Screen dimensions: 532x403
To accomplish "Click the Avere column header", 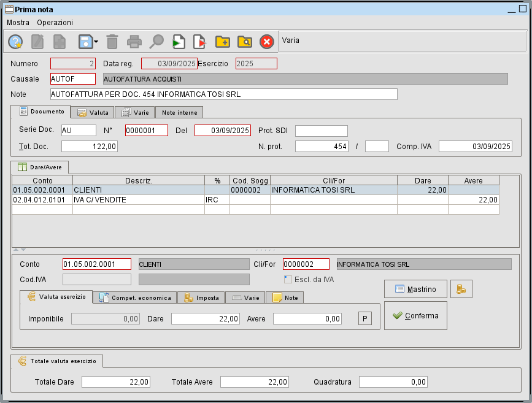I will tap(474, 180).
